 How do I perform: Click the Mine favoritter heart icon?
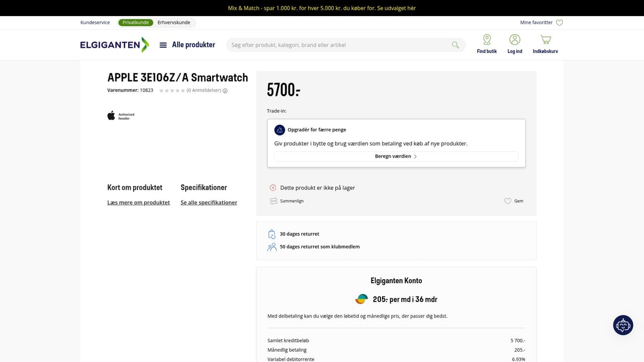pyautogui.click(x=559, y=23)
